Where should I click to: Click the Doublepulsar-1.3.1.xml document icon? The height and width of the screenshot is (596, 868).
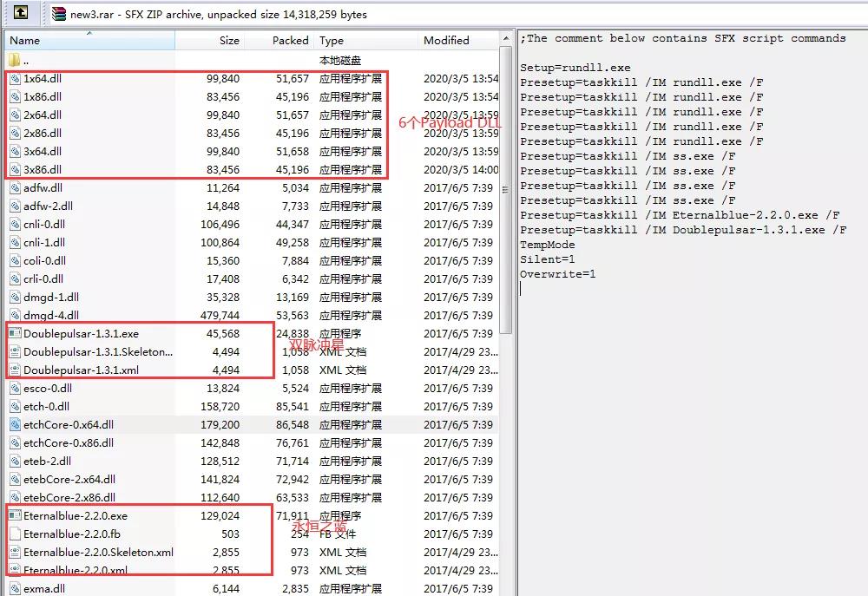point(15,370)
